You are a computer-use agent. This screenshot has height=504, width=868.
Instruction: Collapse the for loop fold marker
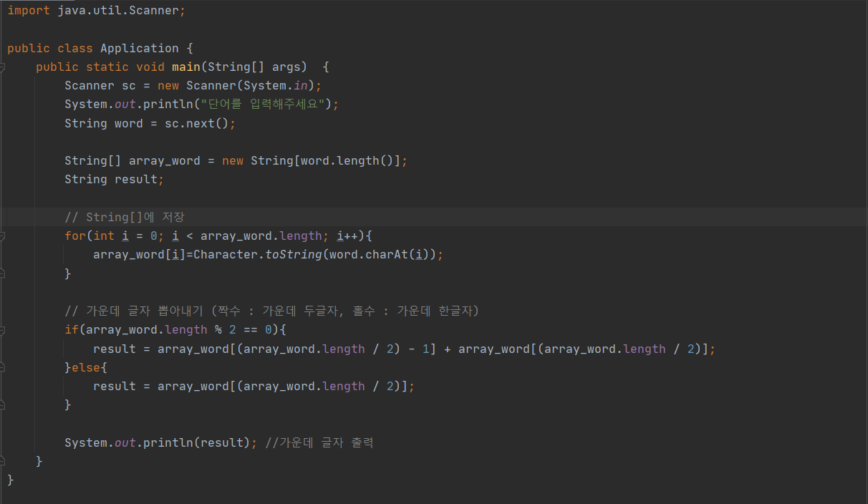[x=3, y=236]
